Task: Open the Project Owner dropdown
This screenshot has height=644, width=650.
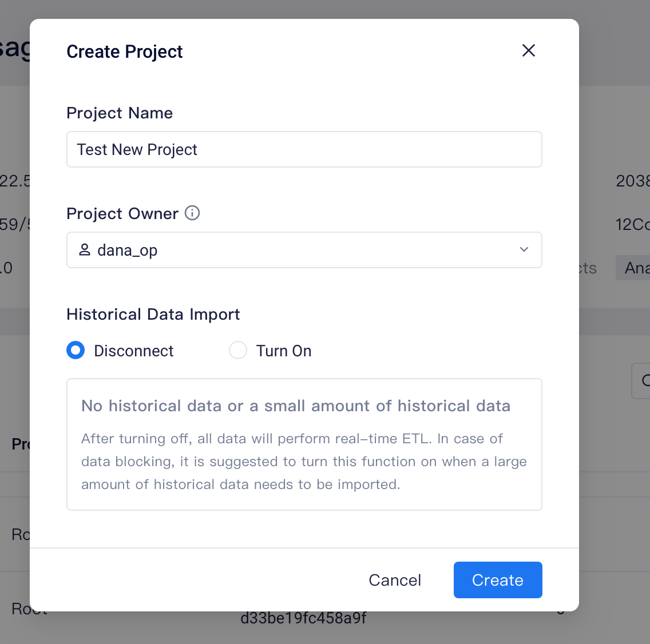Action: [x=304, y=250]
